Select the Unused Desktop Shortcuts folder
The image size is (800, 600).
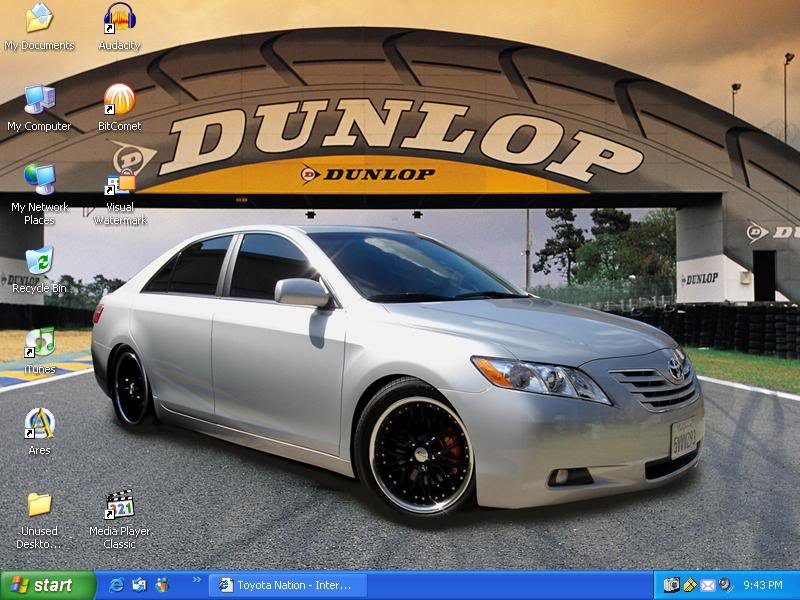click(39, 521)
